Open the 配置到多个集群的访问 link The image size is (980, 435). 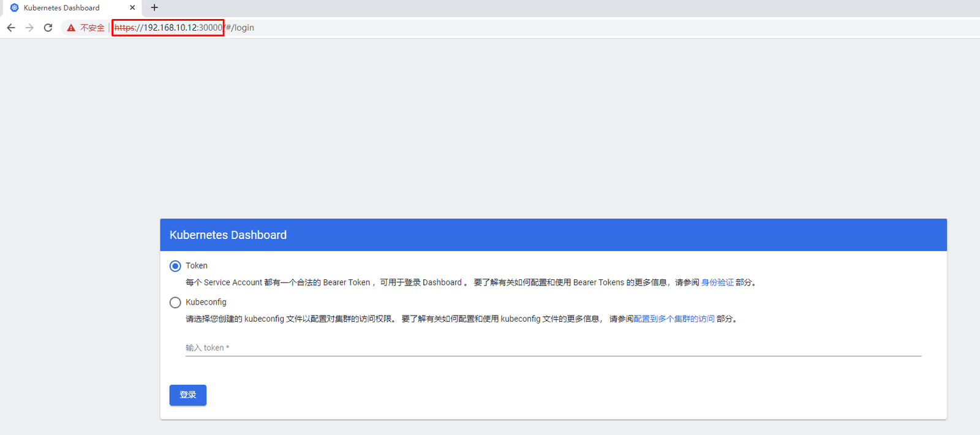(674, 319)
